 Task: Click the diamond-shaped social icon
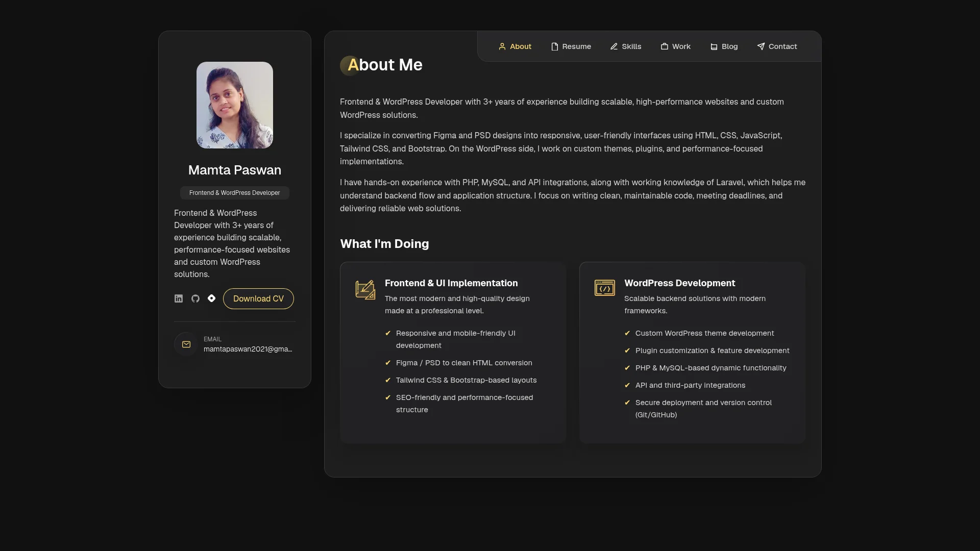pyautogui.click(x=212, y=298)
